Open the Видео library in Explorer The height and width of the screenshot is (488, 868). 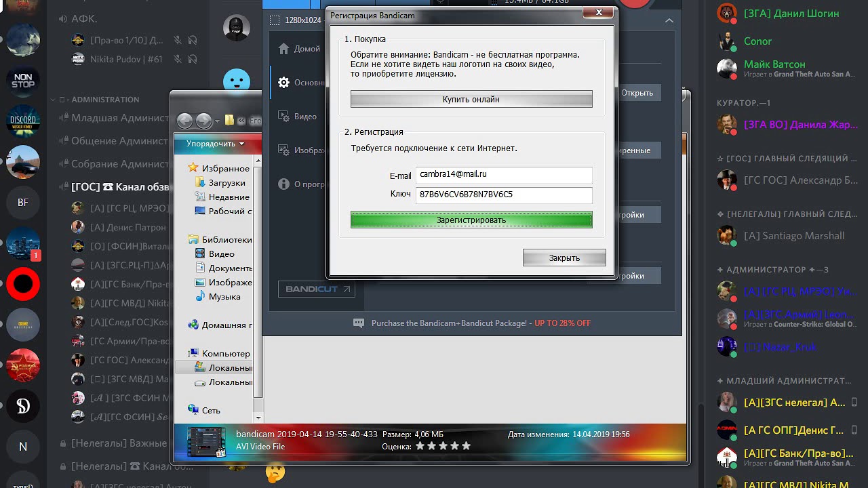pos(215,254)
